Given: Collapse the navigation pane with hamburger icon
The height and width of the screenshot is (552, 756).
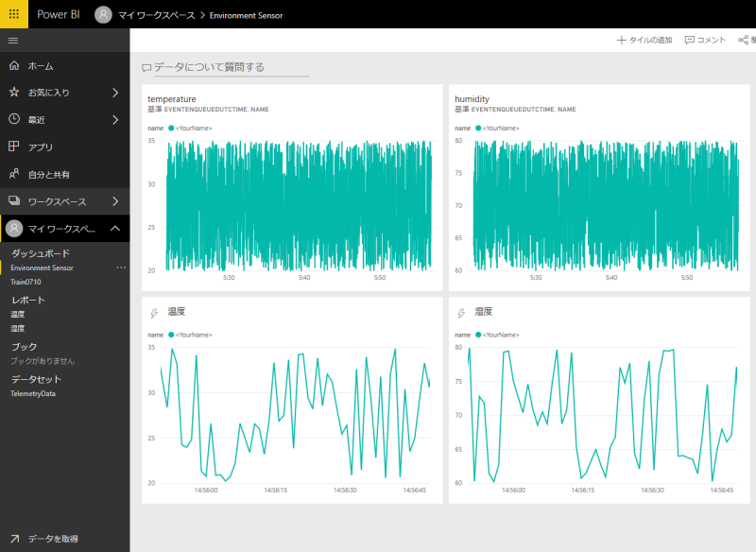Looking at the screenshot, I should [13, 41].
